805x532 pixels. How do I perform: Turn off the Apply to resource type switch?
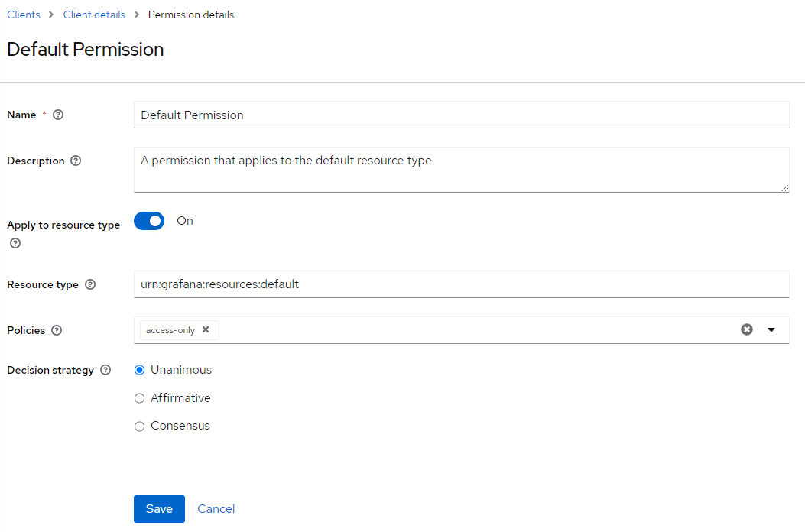(149, 221)
